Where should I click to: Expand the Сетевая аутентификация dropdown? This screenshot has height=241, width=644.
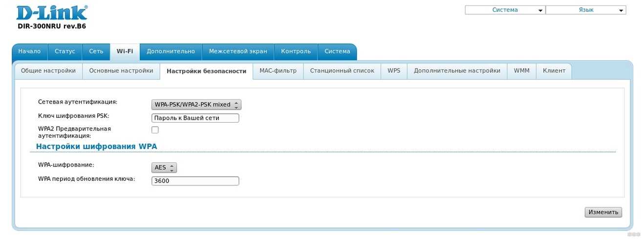click(196, 105)
